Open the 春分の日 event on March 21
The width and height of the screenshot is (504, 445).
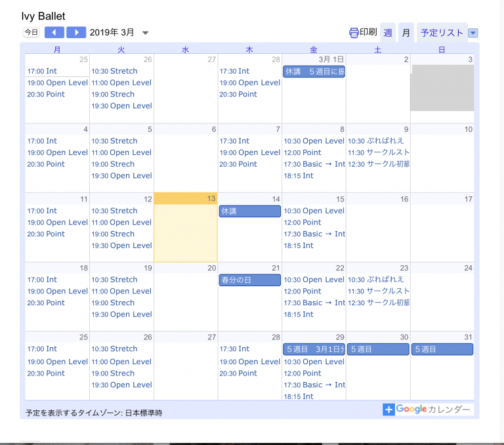[x=249, y=280]
